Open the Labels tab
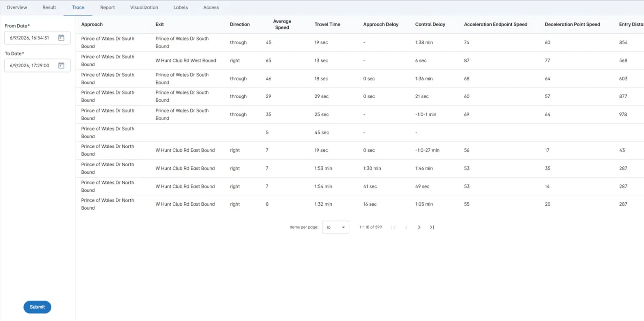Image resolution: width=644 pixels, height=321 pixels. (181, 7)
